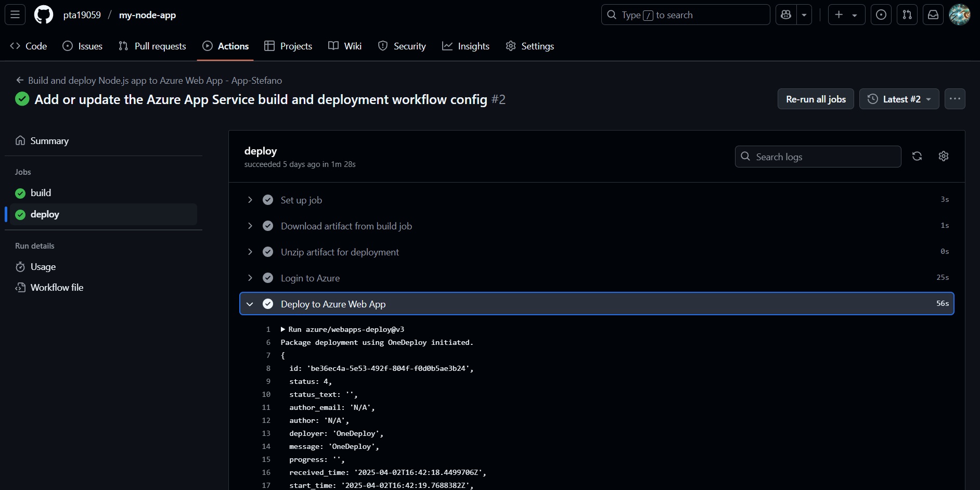This screenshot has height=490, width=980.
Task: Open Copilot dropdown arrow next to Copilot icon
Action: tap(804, 15)
